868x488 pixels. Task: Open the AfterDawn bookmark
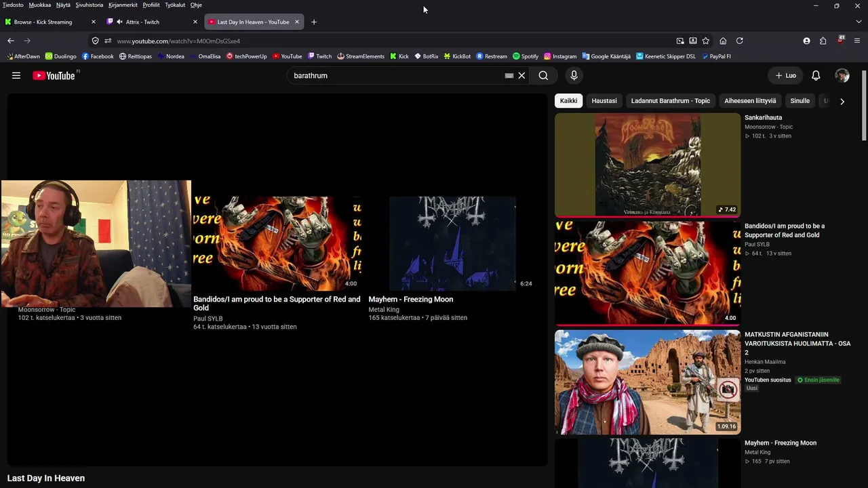click(22, 56)
